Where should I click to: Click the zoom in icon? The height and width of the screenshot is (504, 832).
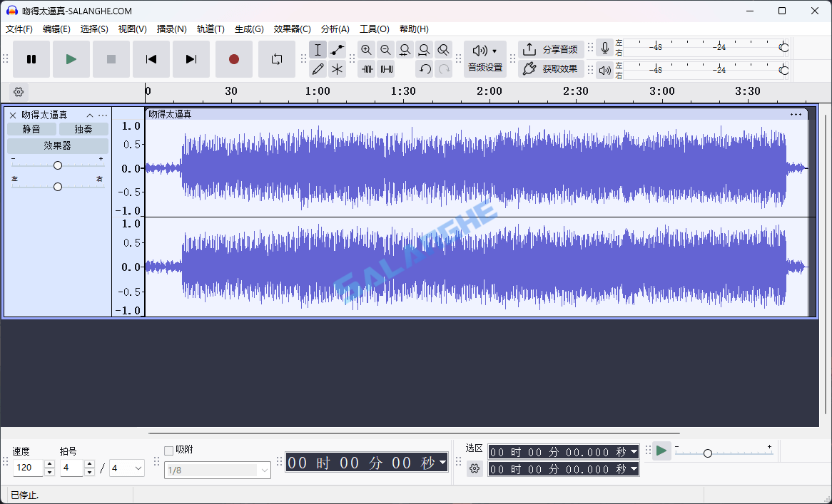tap(366, 49)
